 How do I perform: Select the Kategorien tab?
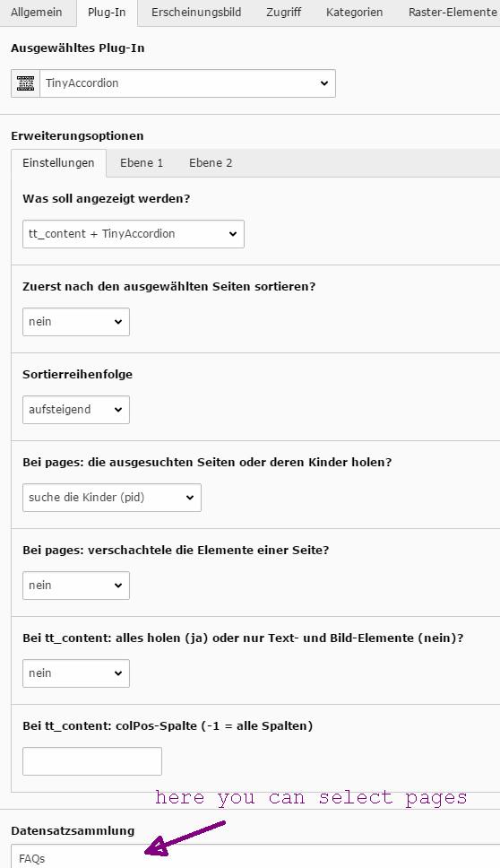[x=355, y=13]
